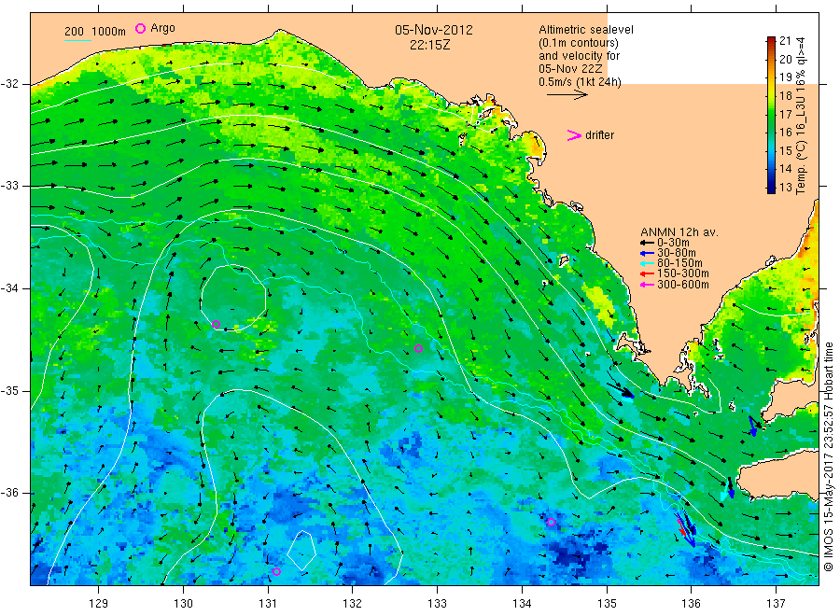The image size is (840, 616).
Task: Click the '(0.1m contours)' text
Action: (579, 43)
